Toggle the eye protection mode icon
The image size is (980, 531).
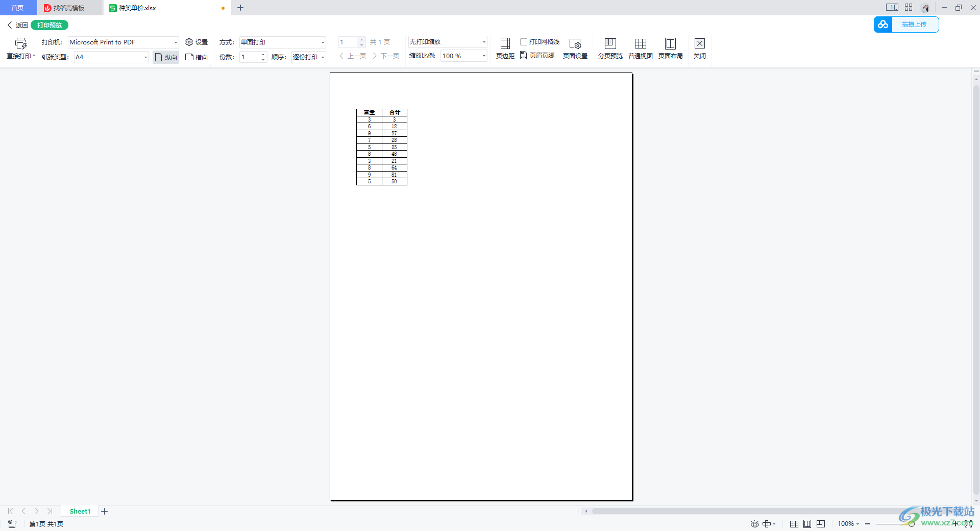(754, 524)
